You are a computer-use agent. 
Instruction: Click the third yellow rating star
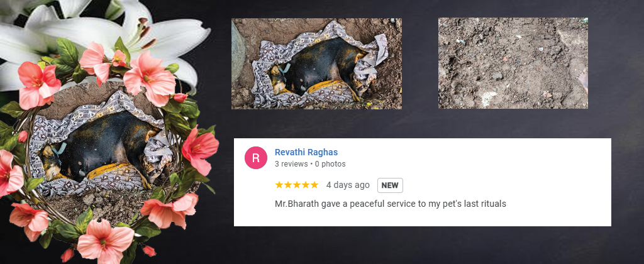[297, 185]
